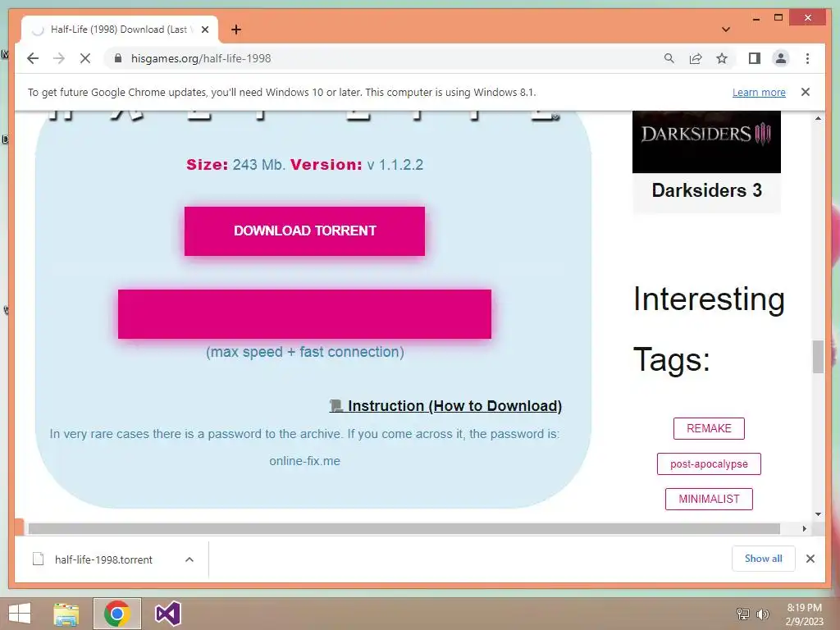The height and width of the screenshot is (630, 840).
Task: Click the 'Size: 243 Mb. Version' text
Action: pos(274,164)
